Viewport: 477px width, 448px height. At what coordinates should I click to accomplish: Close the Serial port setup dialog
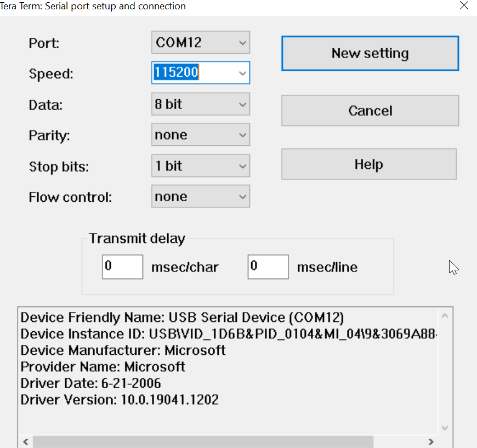(x=463, y=6)
